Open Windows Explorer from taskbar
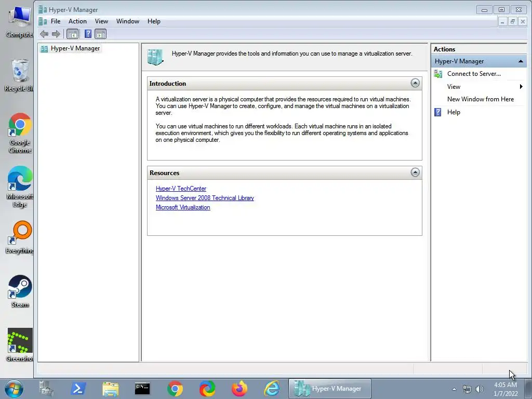532x399 pixels. [110, 389]
